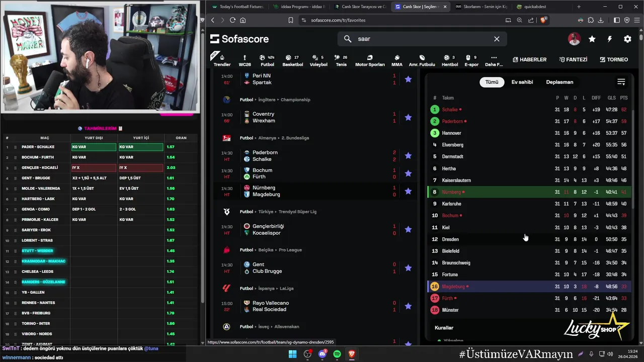Open Spotify from the taskbar
644x362 pixels.
click(x=337, y=354)
